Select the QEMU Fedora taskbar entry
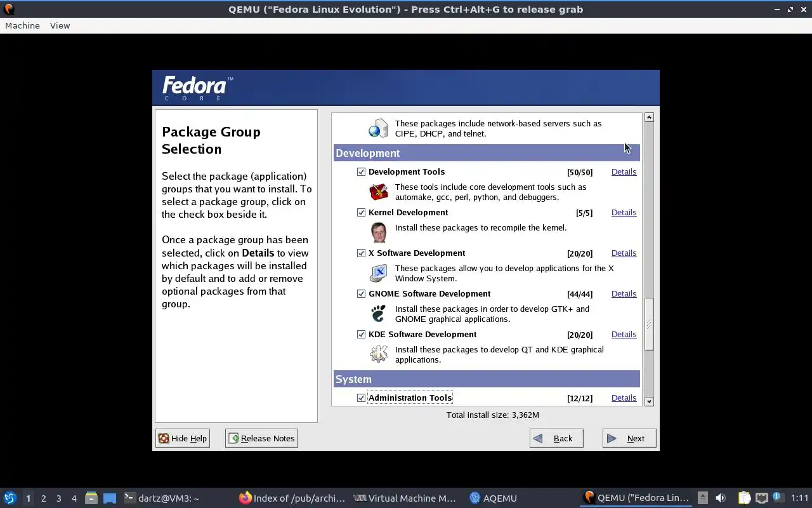 637,498
